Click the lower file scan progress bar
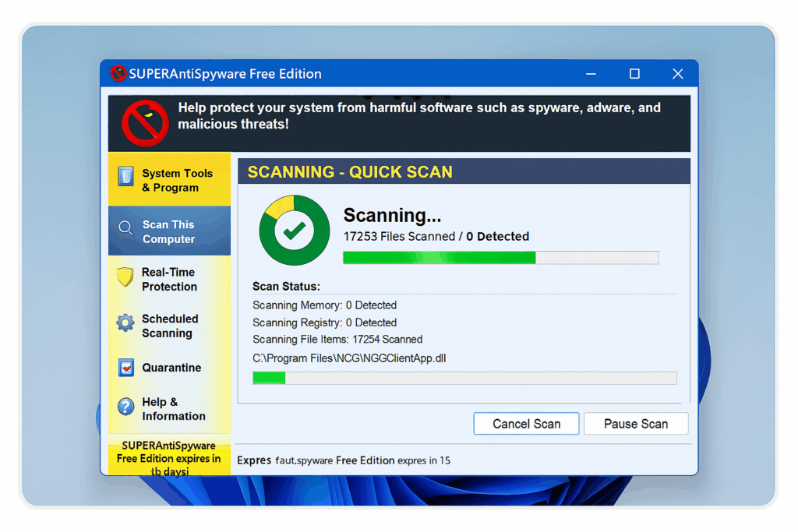Screen dimensions: 798x532 pyautogui.click(x=464, y=378)
